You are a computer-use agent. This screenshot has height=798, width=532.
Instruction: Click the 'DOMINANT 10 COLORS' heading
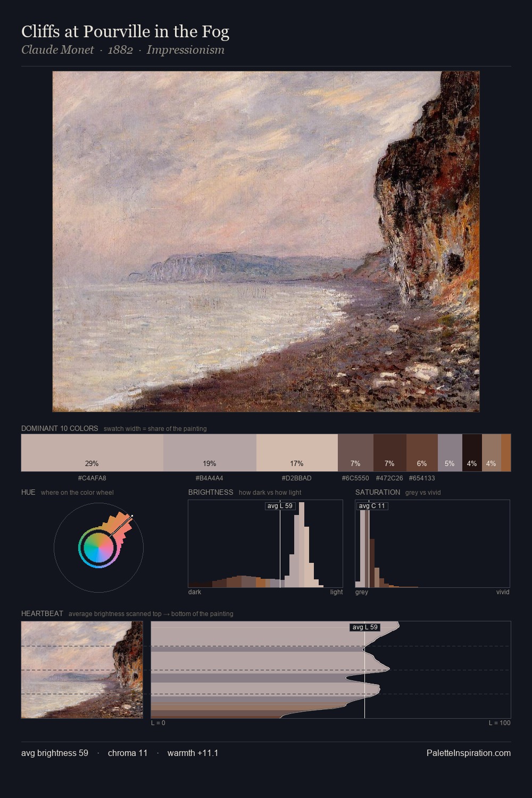pos(60,428)
